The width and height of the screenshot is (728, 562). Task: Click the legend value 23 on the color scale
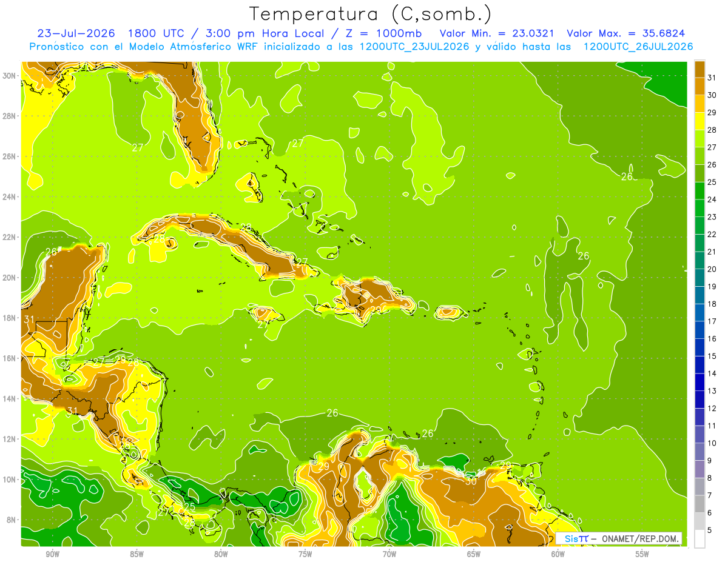pyautogui.click(x=712, y=216)
